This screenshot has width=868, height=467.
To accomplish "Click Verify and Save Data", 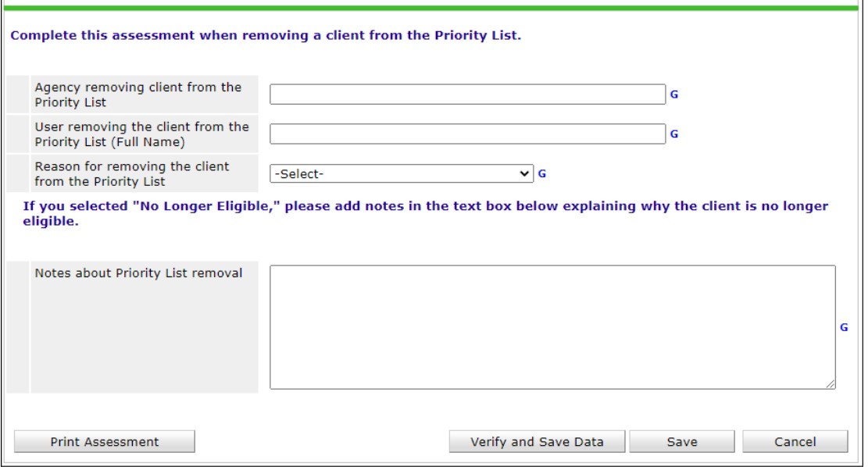I will (x=537, y=442).
